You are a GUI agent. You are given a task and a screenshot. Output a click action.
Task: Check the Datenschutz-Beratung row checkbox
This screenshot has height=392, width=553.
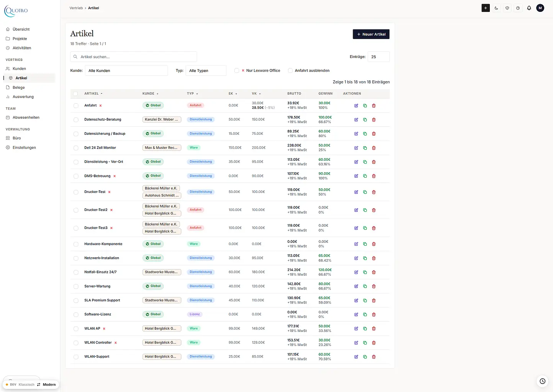pyautogui.click(x=76, y=120)
